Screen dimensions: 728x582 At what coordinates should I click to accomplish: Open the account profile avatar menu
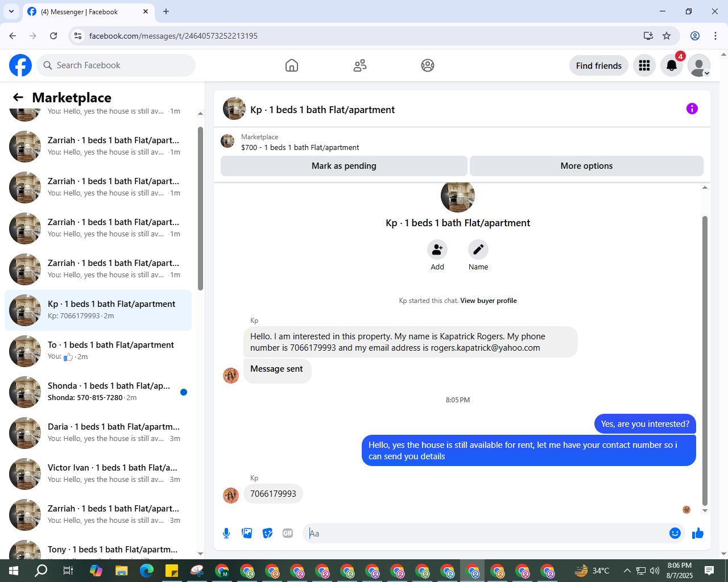coord(699,65)
